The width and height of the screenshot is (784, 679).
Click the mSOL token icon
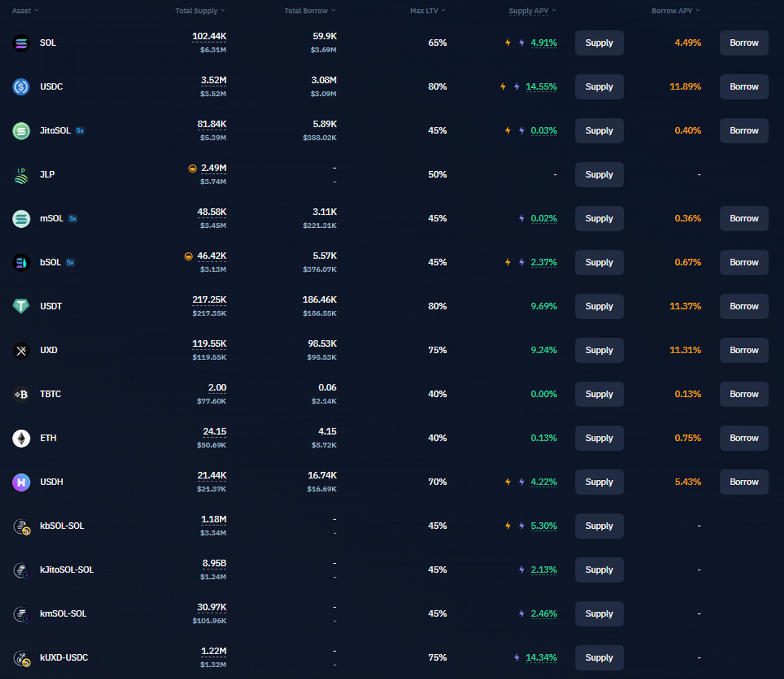point(21,219)
